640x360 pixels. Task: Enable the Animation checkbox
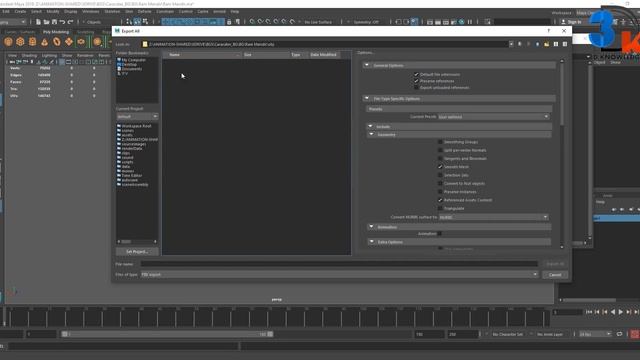[440, 233]
